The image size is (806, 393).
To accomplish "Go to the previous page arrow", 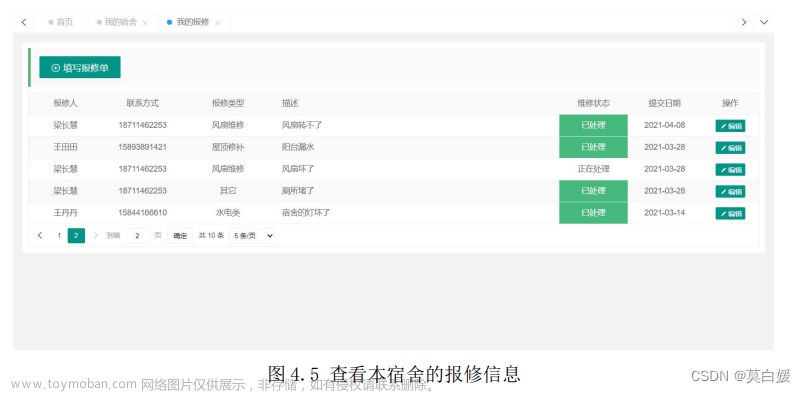I will (x=40, y=236).
